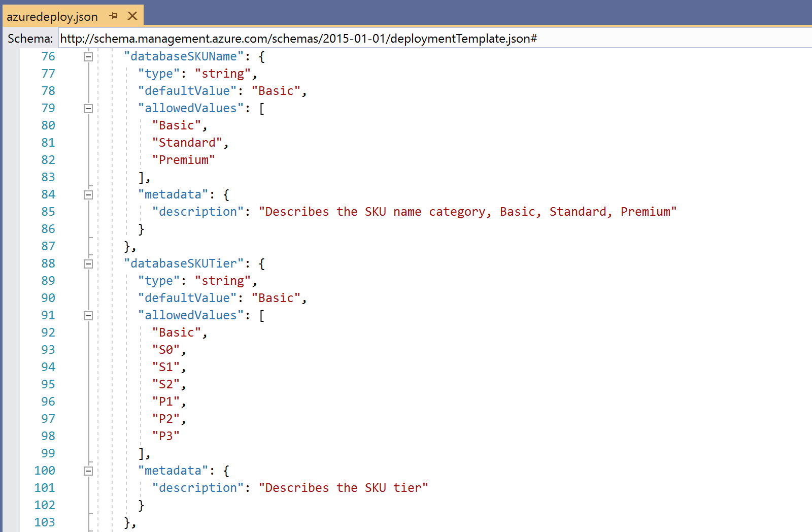Viewport: 812px width, 532px height.
Task: Place cursor on "Standard" value at line 81
Action: point(187,143)
